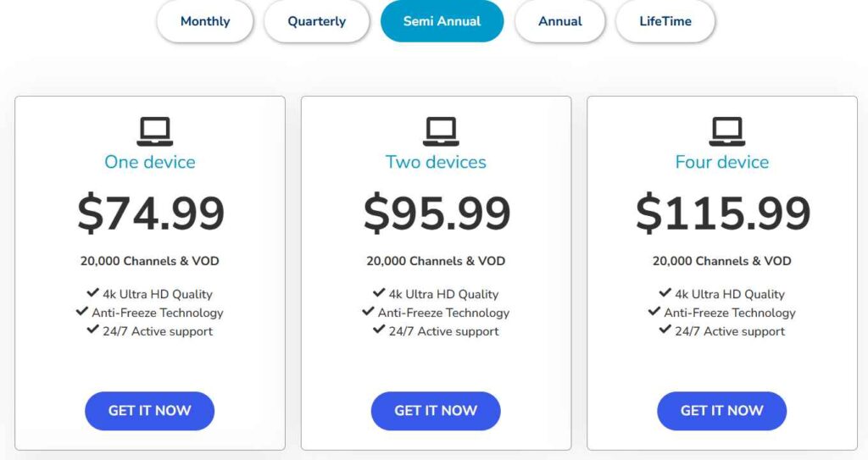Click the Two devices plan title
868x460 pixels.
(x=436, y=162)
